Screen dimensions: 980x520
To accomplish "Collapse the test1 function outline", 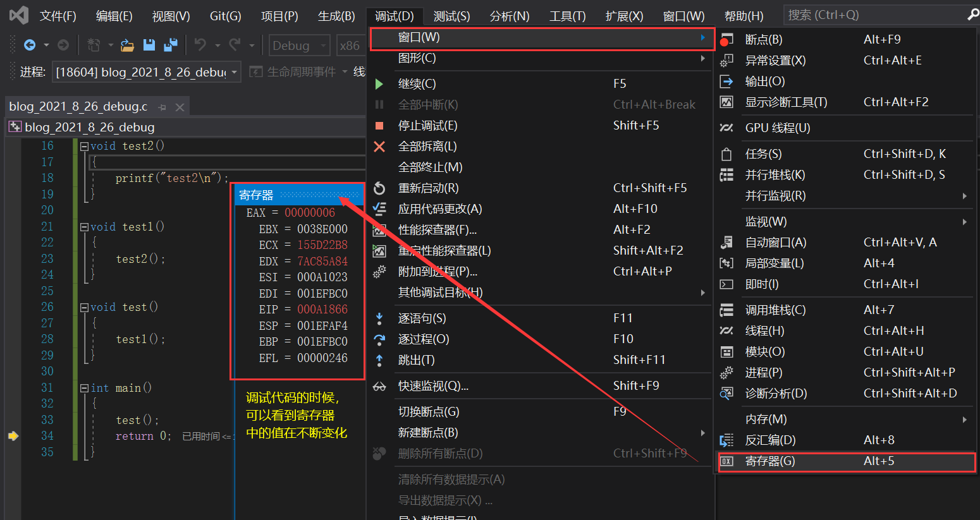I will click(84, 227).
